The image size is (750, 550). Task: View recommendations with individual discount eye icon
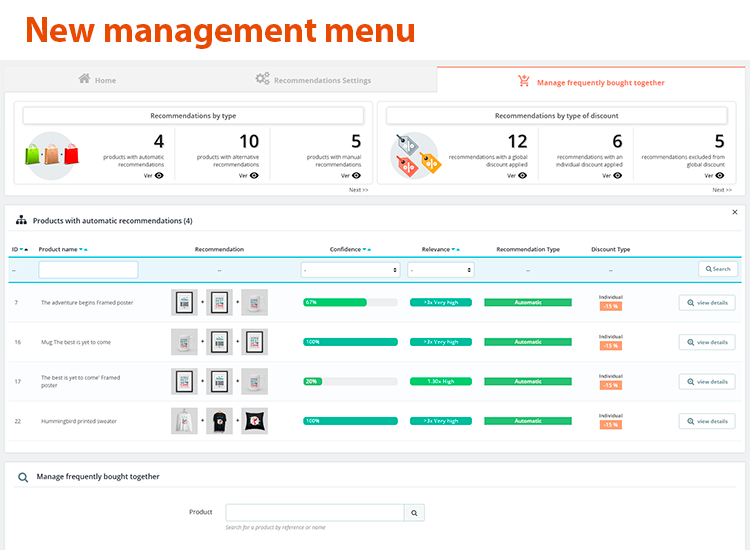pyautogui.click(x=618, y=176)
